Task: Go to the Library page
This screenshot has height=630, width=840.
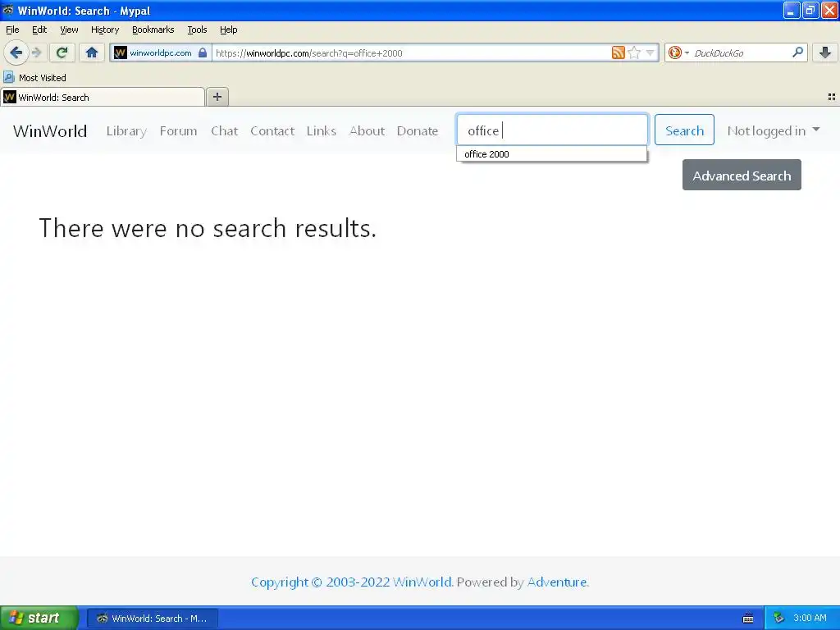Action: (x=126, y=130)
